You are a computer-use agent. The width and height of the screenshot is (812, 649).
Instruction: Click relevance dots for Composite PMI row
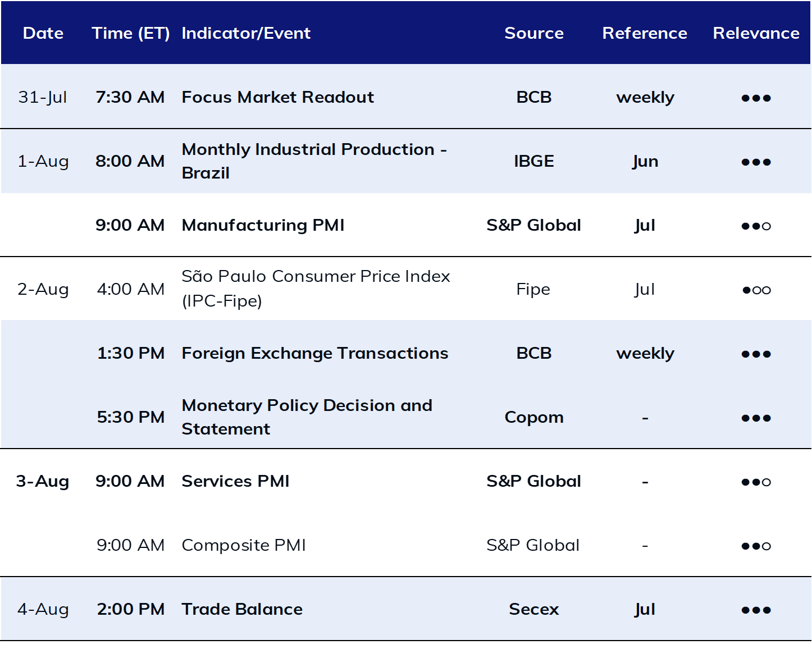(756, 546)
